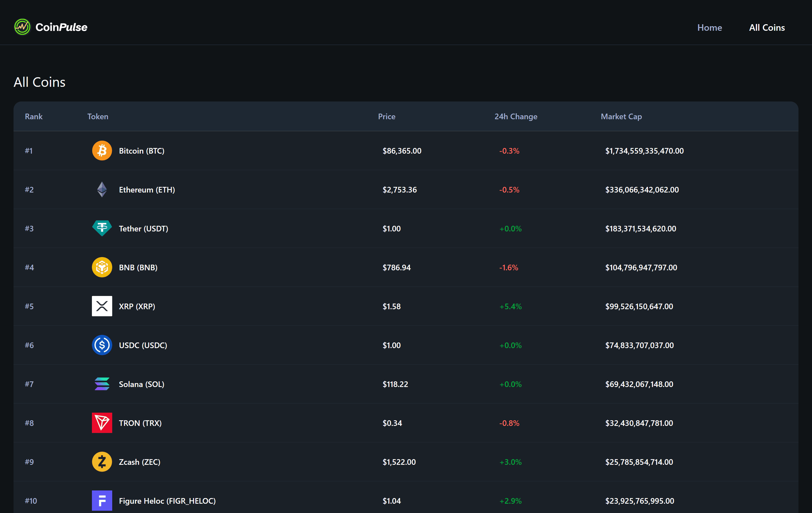The width and height of the screenshot is (812, 513).
Task: Open XRP (XRP) token name
Action: tap(137, 306)
